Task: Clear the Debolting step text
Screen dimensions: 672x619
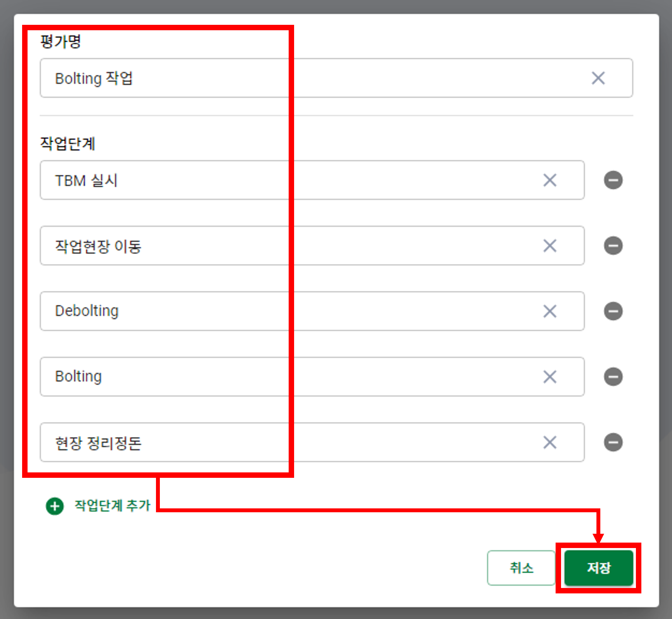Action: click(x=550, y=311)
